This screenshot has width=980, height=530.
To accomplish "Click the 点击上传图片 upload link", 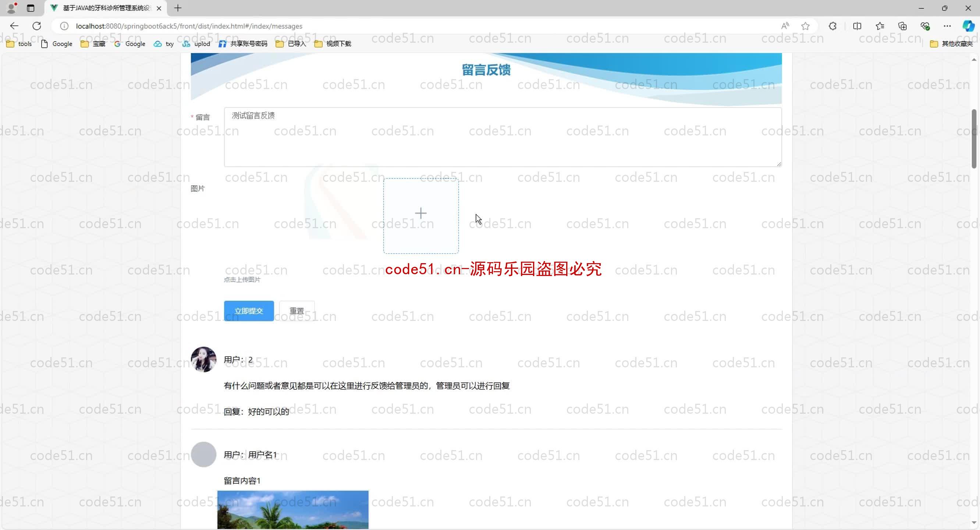I will [242, 279].
